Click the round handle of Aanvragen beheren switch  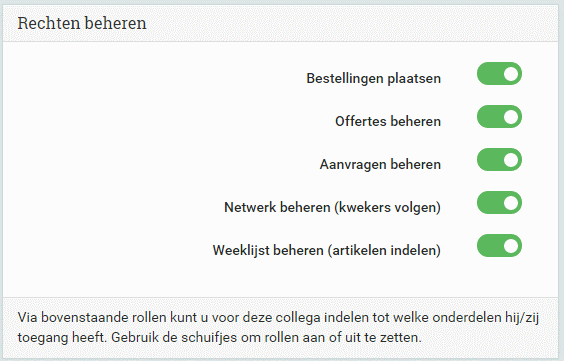(511, 160)
